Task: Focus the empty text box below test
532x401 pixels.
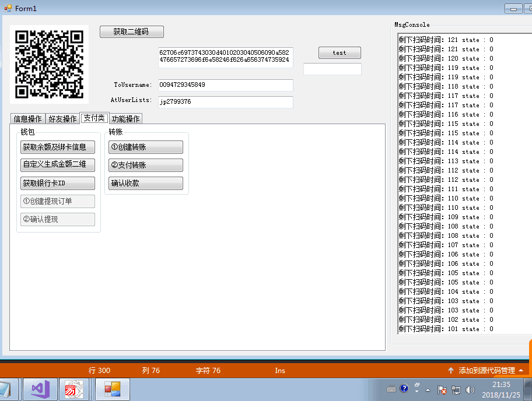Action: tap(332, 69)
